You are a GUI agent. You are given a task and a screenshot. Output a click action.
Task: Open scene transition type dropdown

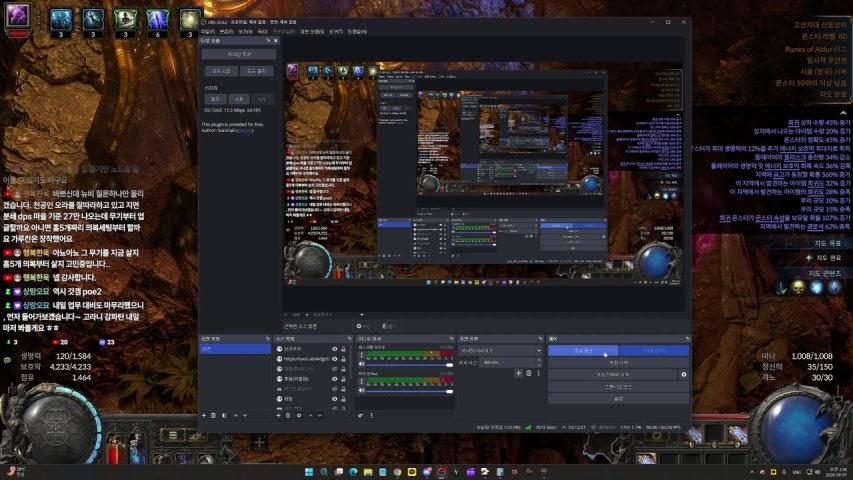[x=500, y=350]
